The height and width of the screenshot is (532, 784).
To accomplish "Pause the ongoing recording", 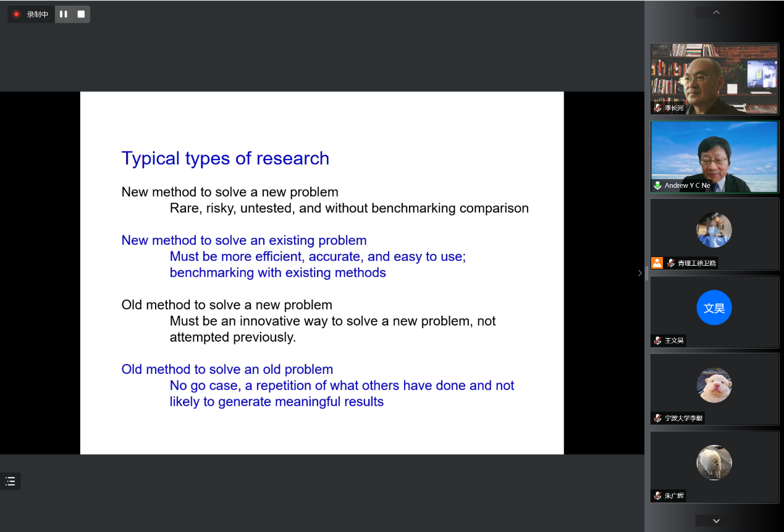I will pos(64,14).
